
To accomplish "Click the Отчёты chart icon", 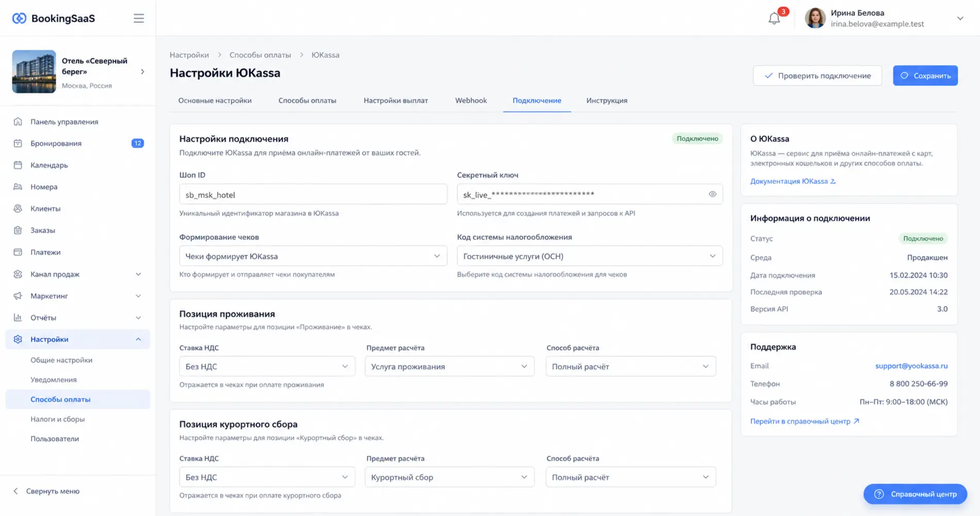I will (18, 317).
